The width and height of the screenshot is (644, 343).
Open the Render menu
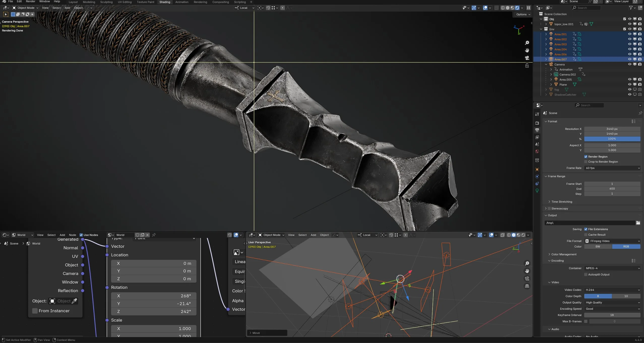click(30, 2)
